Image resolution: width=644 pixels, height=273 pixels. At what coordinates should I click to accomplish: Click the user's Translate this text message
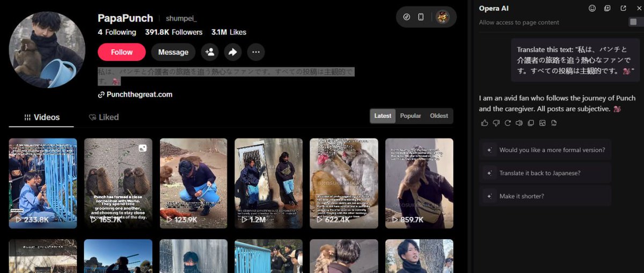[x=575, y=60]
